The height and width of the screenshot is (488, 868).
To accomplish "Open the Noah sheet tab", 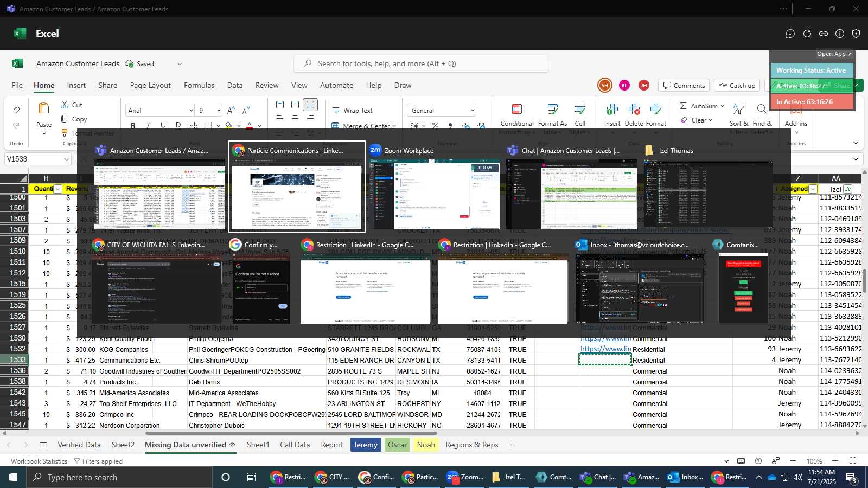I will [426, 445].
